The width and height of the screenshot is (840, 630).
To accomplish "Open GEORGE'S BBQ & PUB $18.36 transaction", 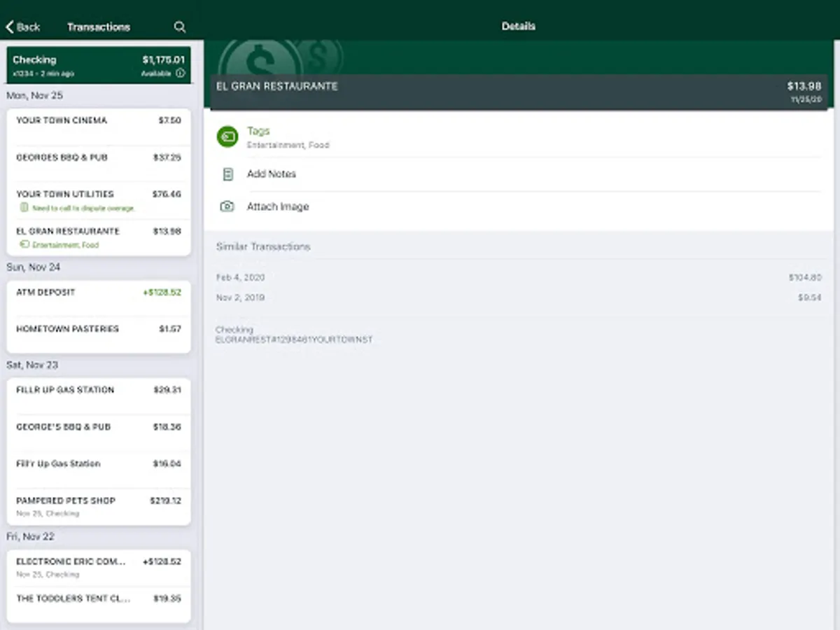I will pos(99,433).
